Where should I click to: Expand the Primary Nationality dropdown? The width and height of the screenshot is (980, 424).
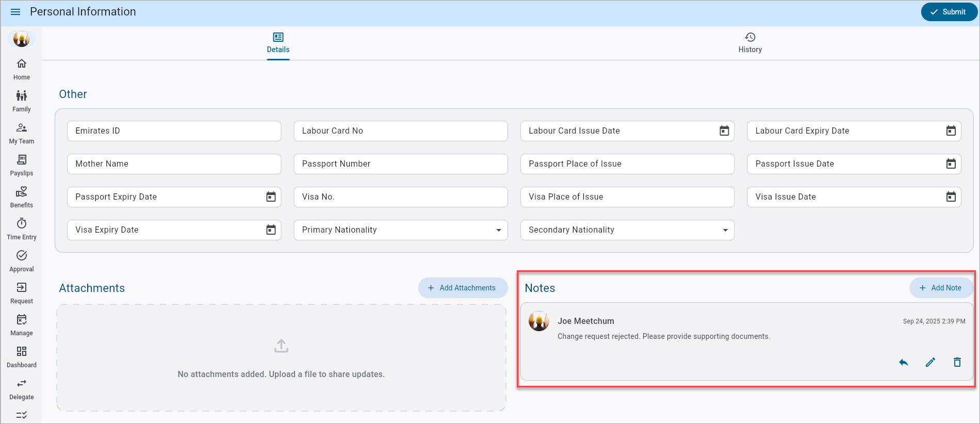click(x=498, y=230)
